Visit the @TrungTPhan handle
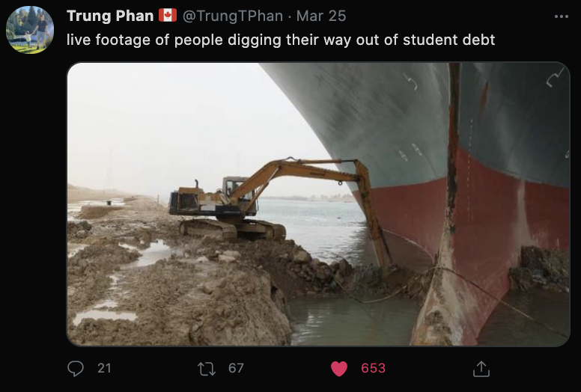This screenshot has height=392, width=581. coord(233,16)
